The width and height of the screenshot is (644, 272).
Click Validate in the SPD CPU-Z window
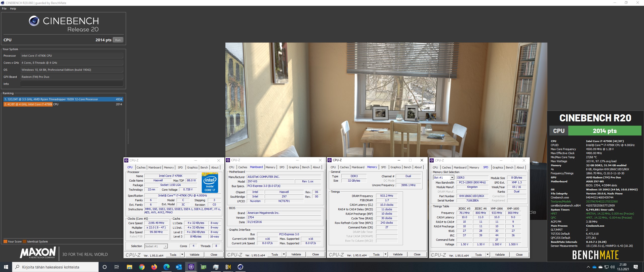click(x=500, y=255)
